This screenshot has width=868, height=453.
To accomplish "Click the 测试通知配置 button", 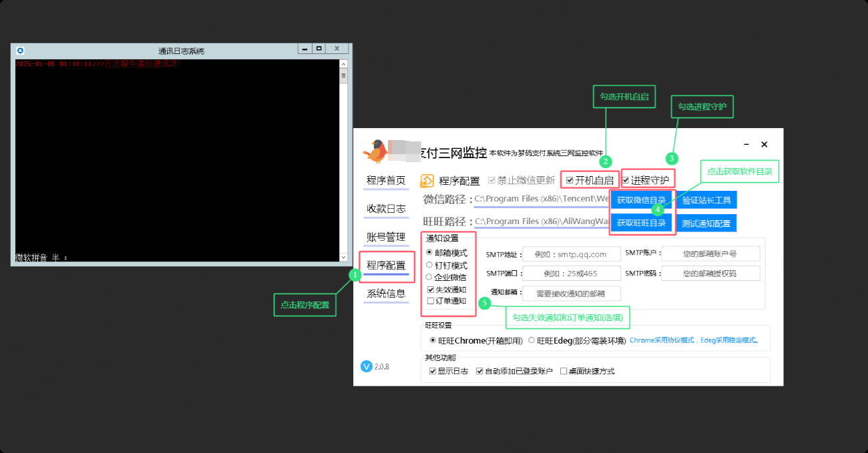I will click(706, 223).
